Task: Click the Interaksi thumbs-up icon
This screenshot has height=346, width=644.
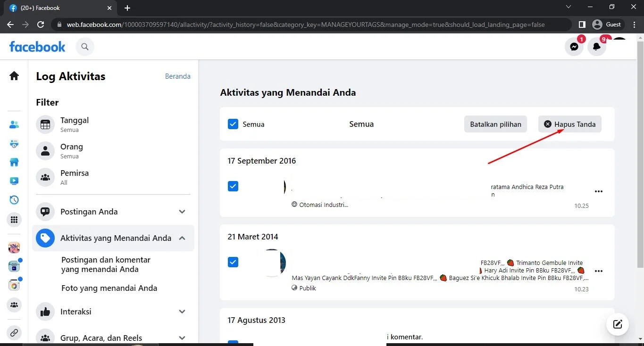Action: point(45,312)
